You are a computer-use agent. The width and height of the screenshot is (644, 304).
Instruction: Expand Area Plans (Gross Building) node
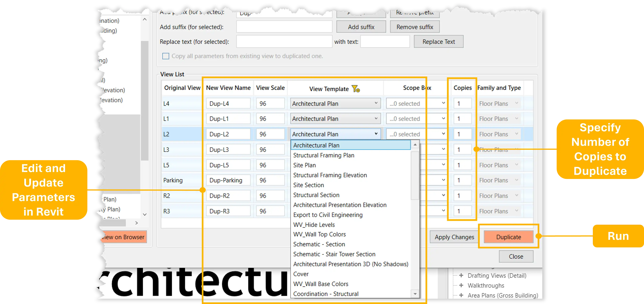pyautogui.click(x=461, y=295)
